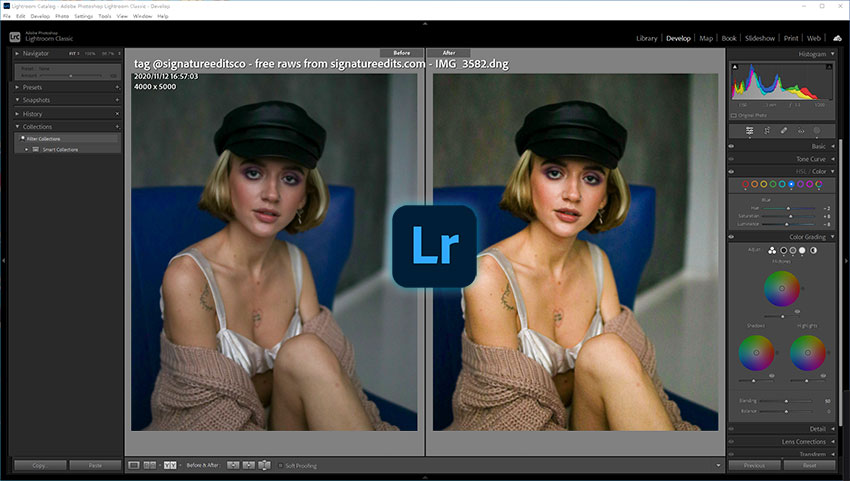This screenshot has height=481, width=850.
Task: Select the Crop overlay tool
Action: 767,131
